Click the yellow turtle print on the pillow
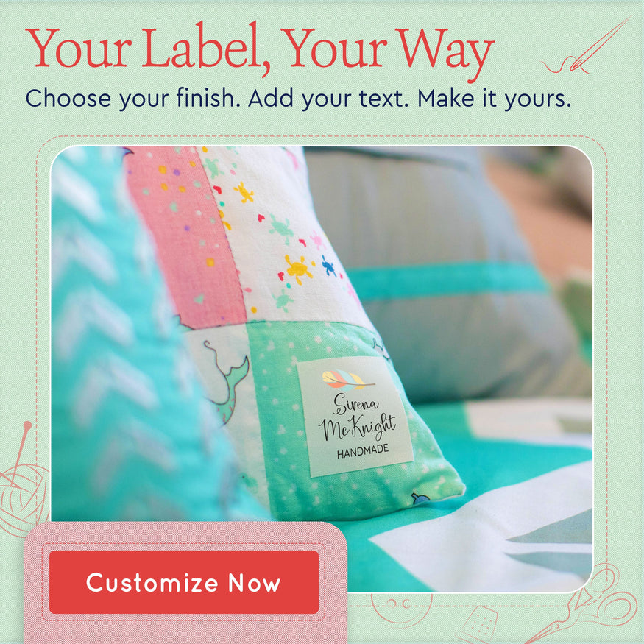Viewport: 644px width, 644px height. pos(299,269)
